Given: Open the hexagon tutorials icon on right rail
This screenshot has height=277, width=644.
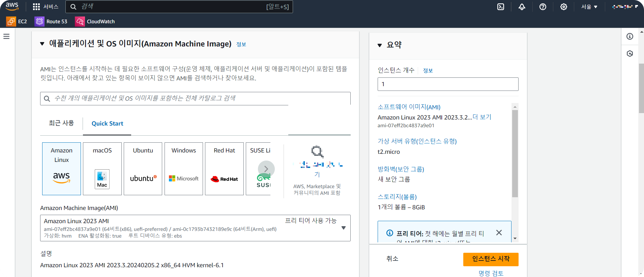Looking at the screenshot, I should click(630, 54).
